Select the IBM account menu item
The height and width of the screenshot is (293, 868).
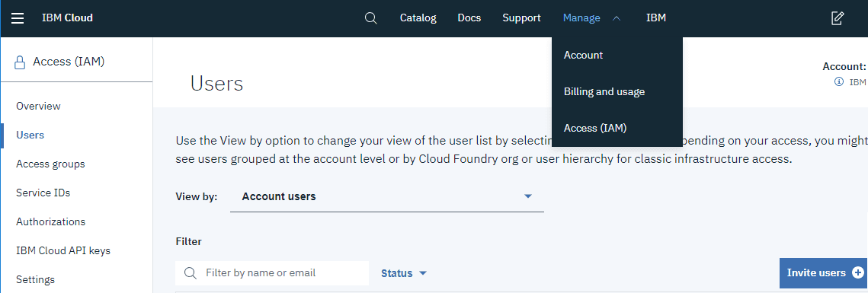(x=656, y=18)
